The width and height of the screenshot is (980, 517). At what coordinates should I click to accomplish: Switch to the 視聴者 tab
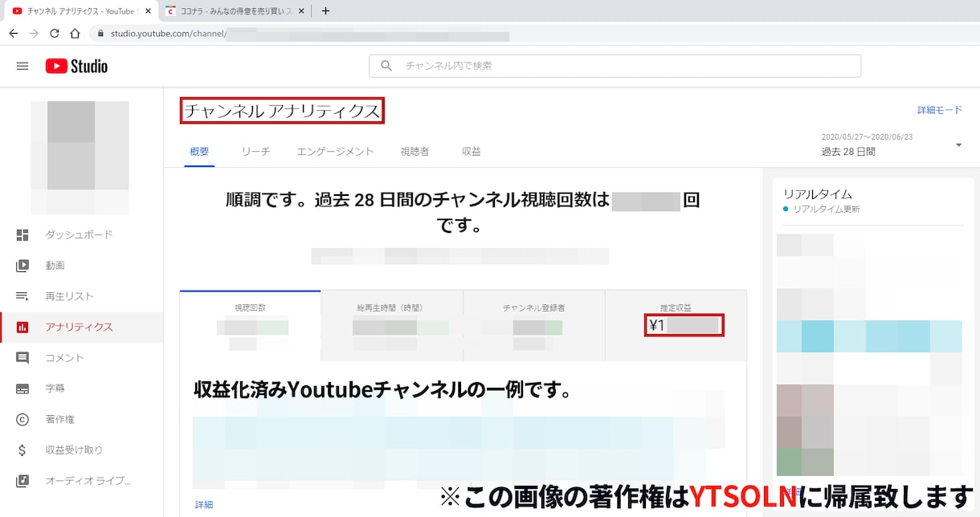coord(414,151)
